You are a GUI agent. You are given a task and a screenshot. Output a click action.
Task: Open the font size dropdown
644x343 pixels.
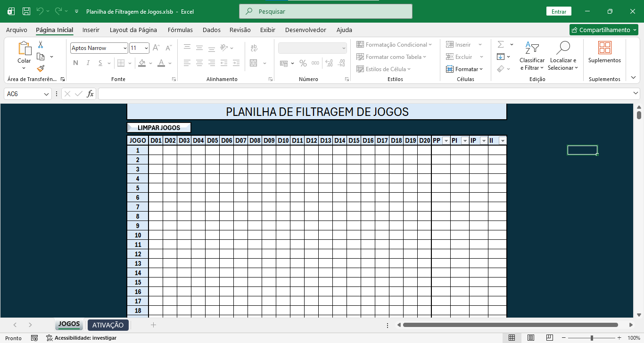[x=147, y=48]
